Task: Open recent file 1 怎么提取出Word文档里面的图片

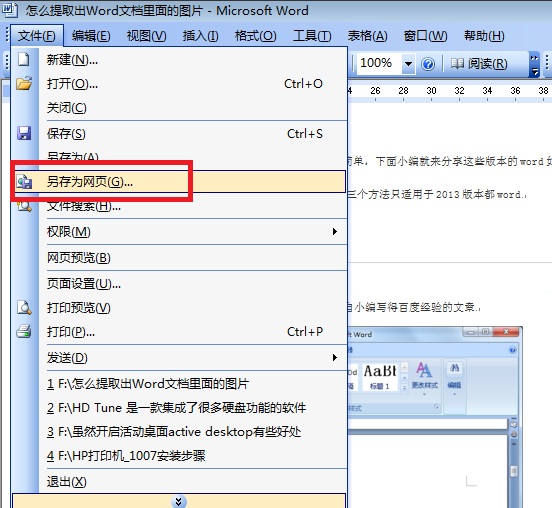Action: pos(179,384)
